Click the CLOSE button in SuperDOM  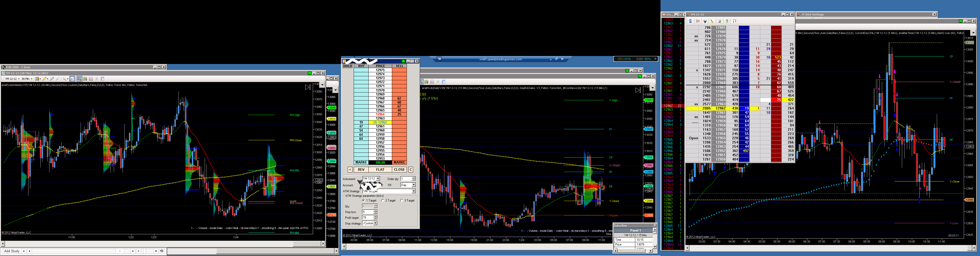pos(399,169)
